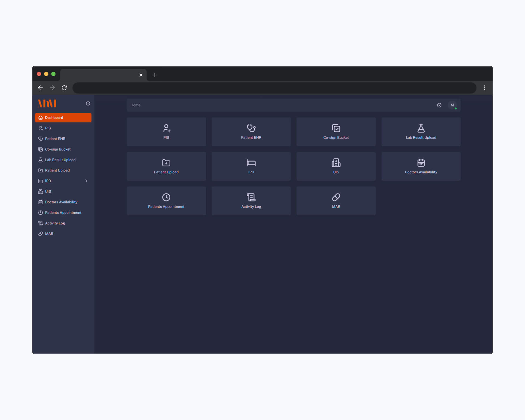Open the MAR pill tile

[x=336, y=200]
